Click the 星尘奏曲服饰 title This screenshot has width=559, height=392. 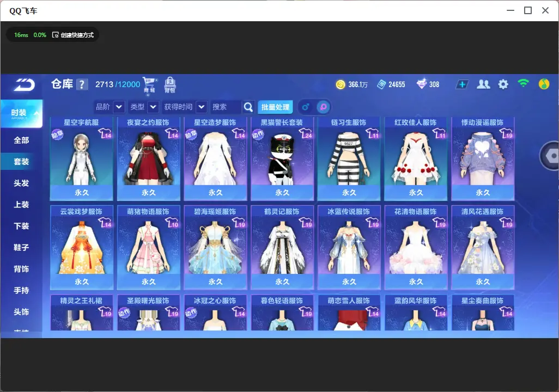coord(482,301)
